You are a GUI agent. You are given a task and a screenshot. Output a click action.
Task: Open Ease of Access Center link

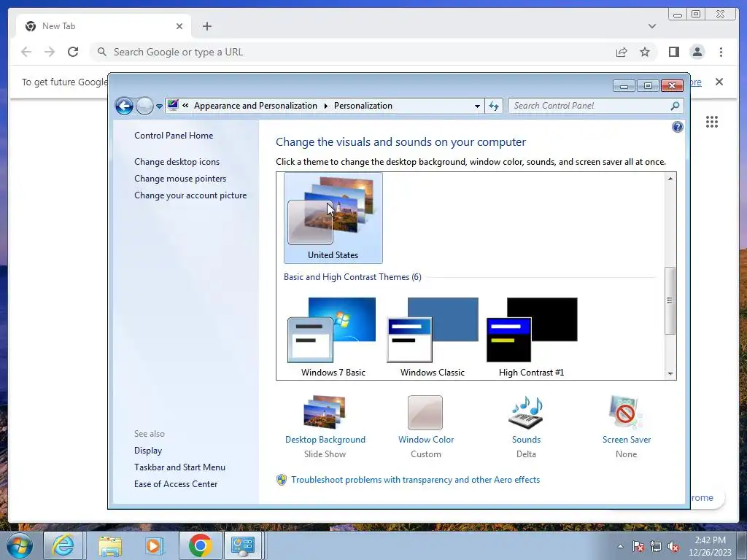click(x=175, y=484)
